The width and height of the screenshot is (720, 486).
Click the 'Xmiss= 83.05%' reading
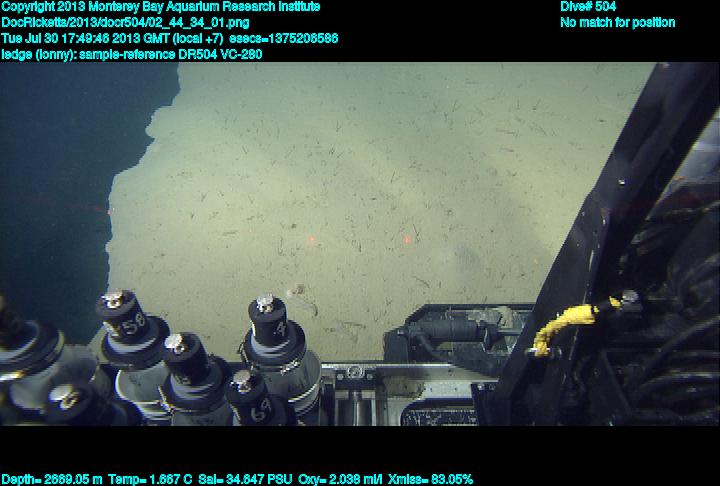point(430,480)
